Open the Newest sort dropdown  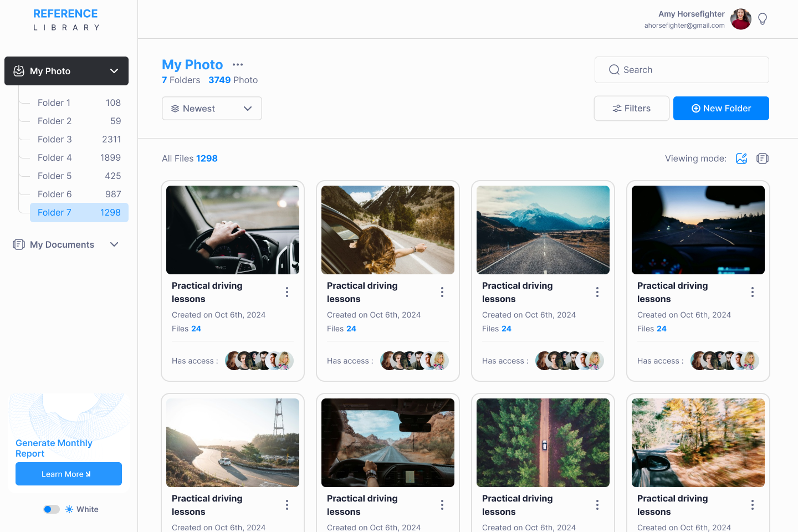212,109
